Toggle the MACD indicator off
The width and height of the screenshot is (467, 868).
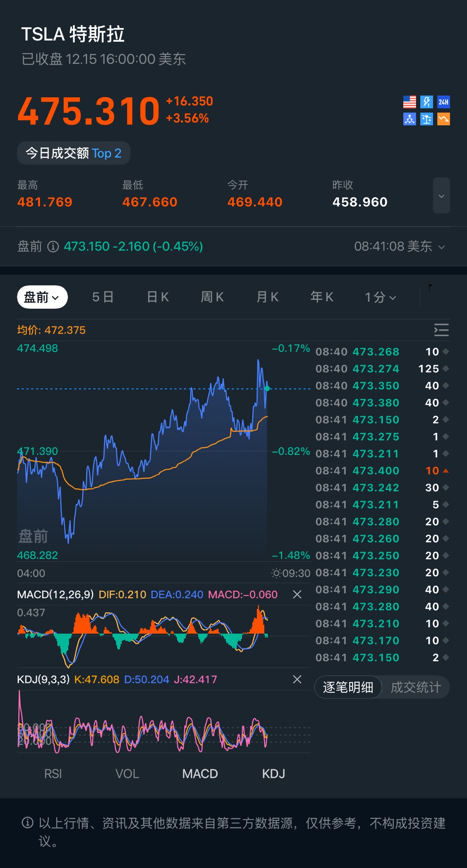point(200,773)
